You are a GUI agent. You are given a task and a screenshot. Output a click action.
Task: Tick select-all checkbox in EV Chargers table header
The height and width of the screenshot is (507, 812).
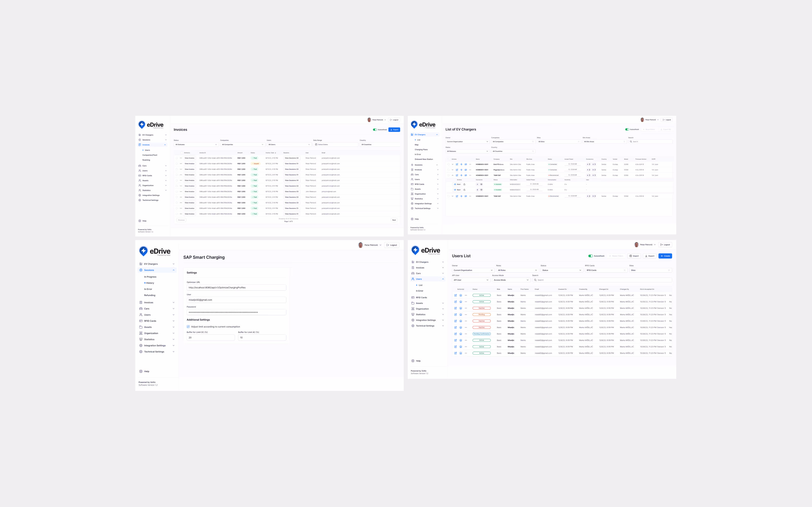click(x=449, y=159)
